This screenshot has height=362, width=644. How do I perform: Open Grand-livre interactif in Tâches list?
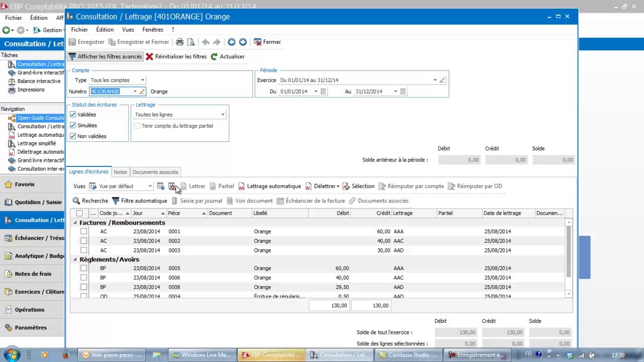point(36,73)
